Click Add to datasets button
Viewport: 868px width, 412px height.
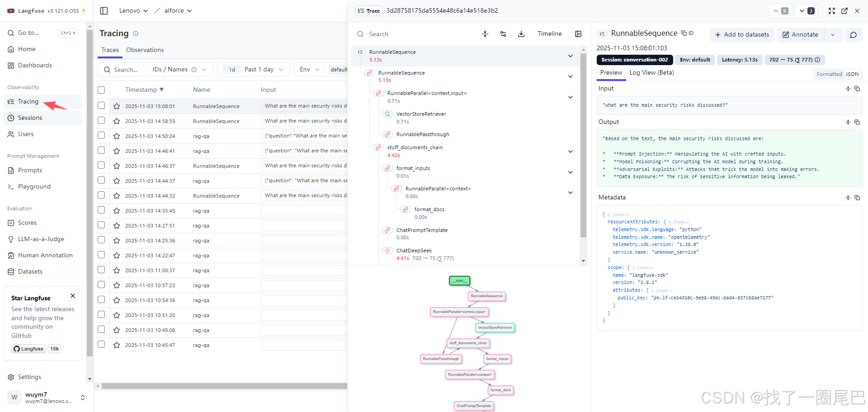pos(742,35)
